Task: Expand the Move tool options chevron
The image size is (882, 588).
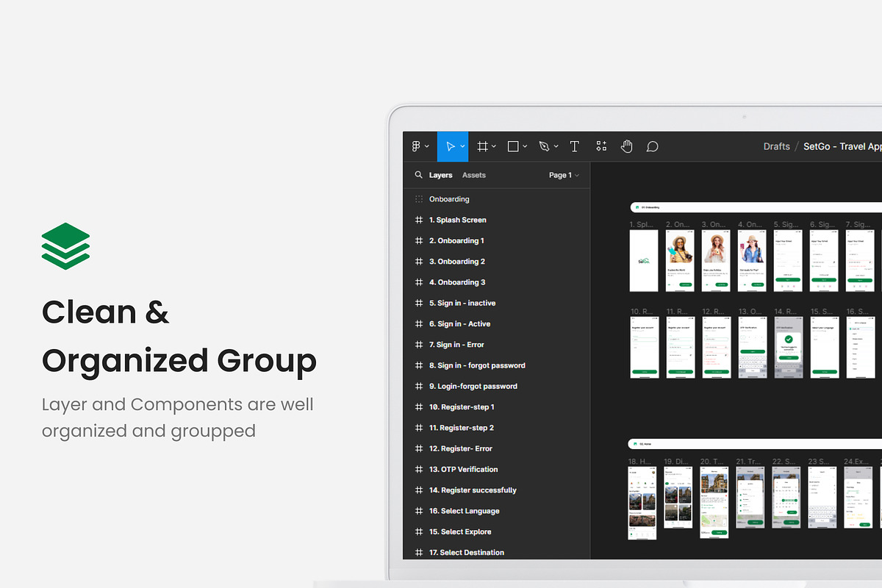Action: click(x=462, y=146)
